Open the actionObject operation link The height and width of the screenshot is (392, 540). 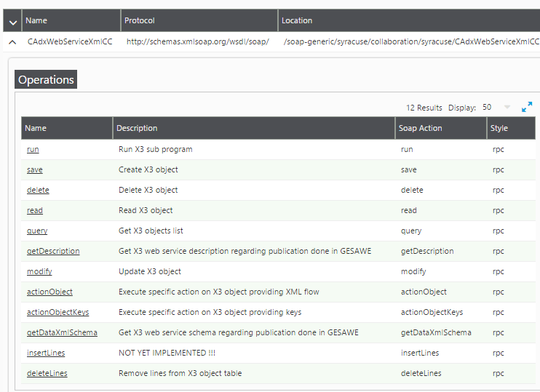pos(49,292)
